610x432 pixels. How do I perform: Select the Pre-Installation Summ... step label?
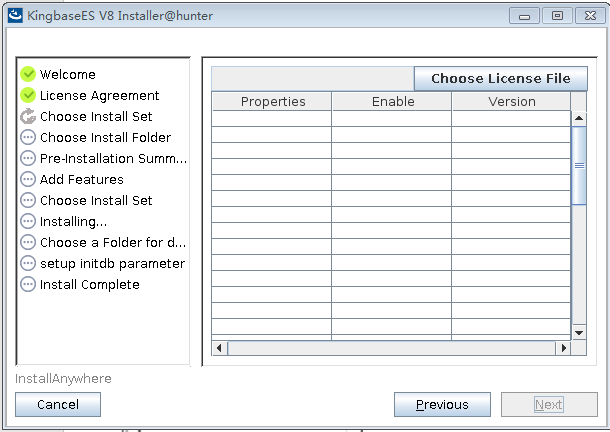coord(113,158)
